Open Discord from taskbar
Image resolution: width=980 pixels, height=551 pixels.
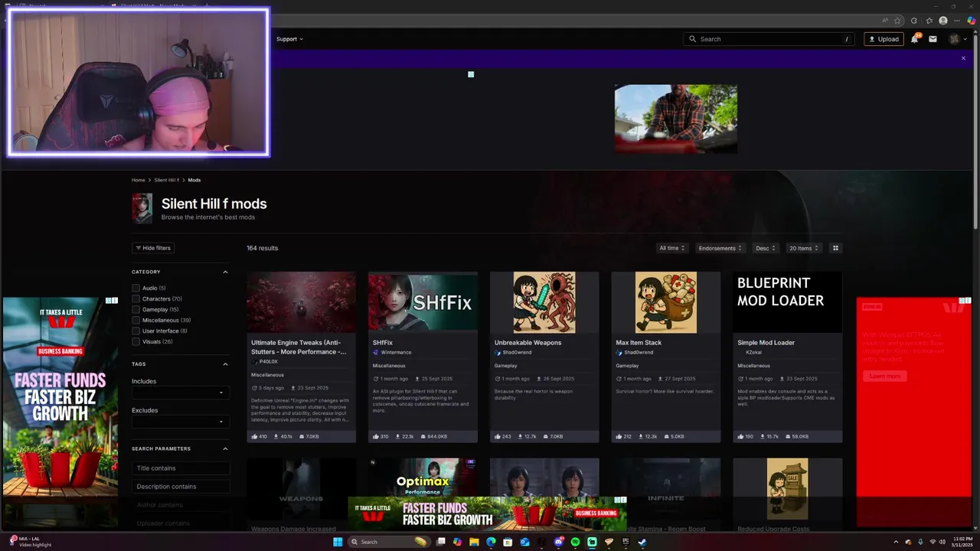[x=558, y=542]
